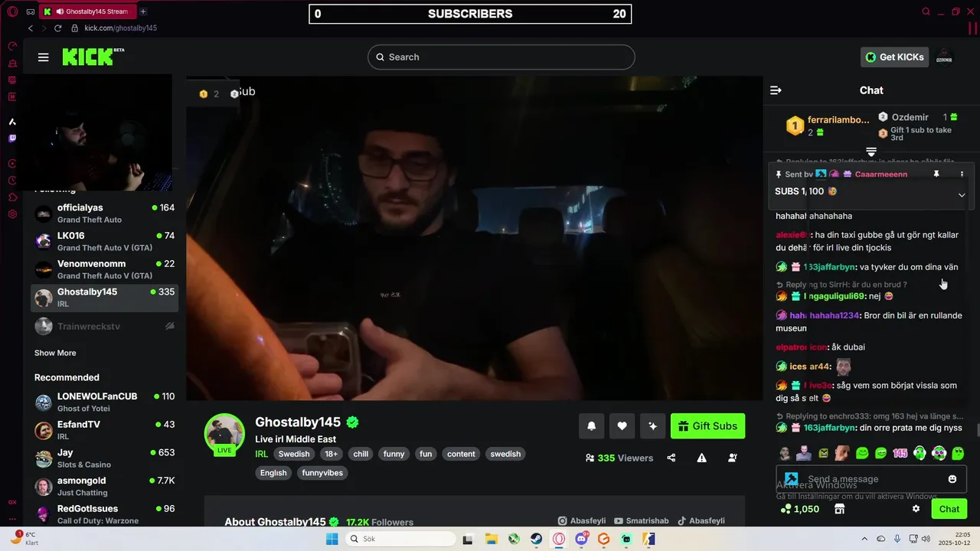Expand the gift leaderboard arrow

(871, 152)
